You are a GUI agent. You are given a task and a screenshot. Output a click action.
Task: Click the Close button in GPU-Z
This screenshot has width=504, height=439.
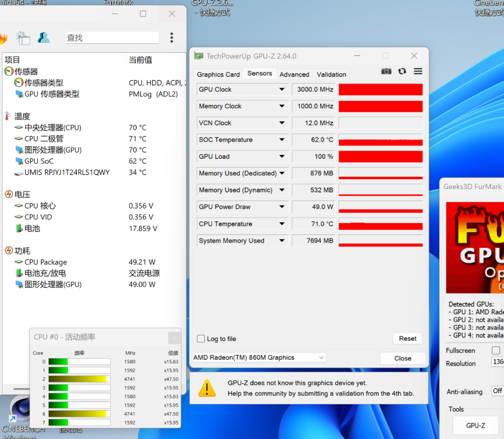pos(403,358)
